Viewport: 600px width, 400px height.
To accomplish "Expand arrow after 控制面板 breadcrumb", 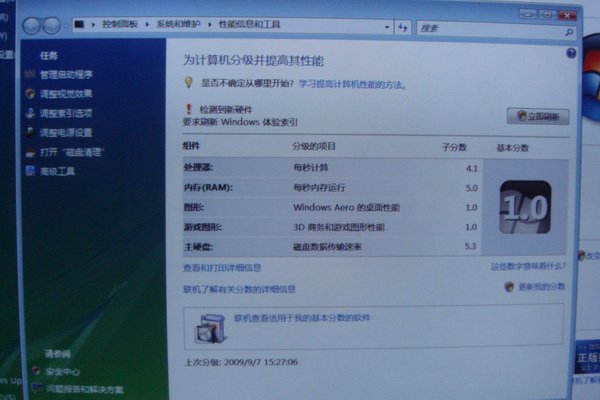I will (147, 24).
